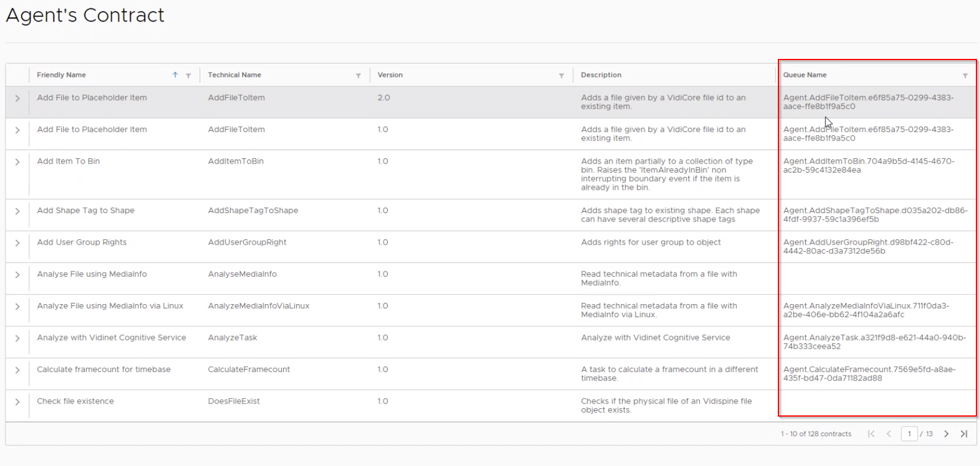Click the Agent.AddShapeTagToShape queue name cell

point(875,215)
